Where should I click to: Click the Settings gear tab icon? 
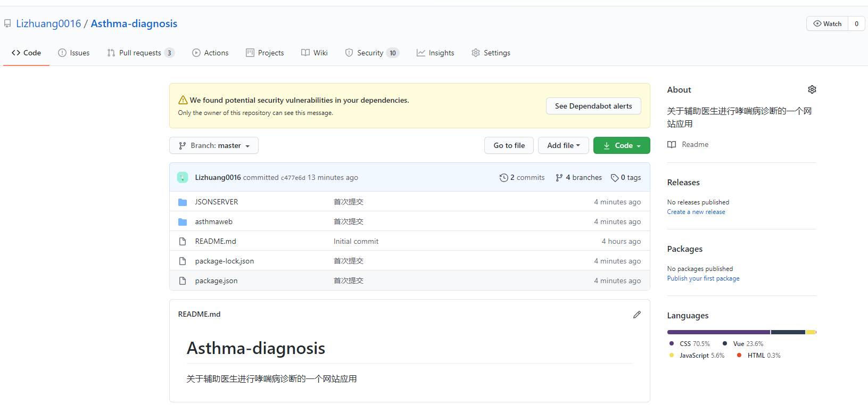pyautogui.click(x=476, y=53)
